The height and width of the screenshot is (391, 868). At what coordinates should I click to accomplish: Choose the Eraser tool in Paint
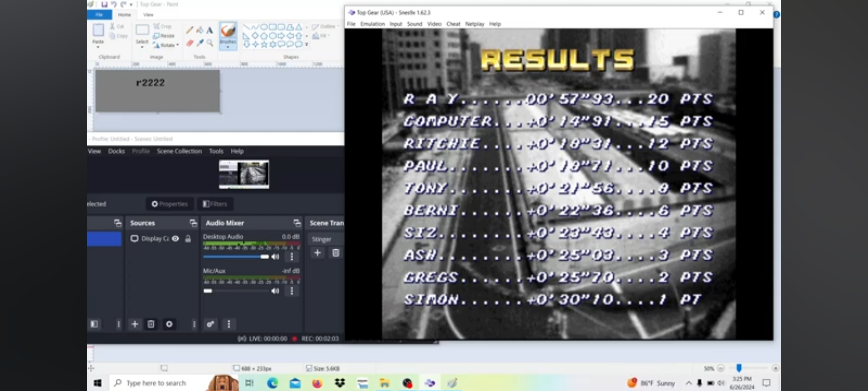tap(190, 43)
